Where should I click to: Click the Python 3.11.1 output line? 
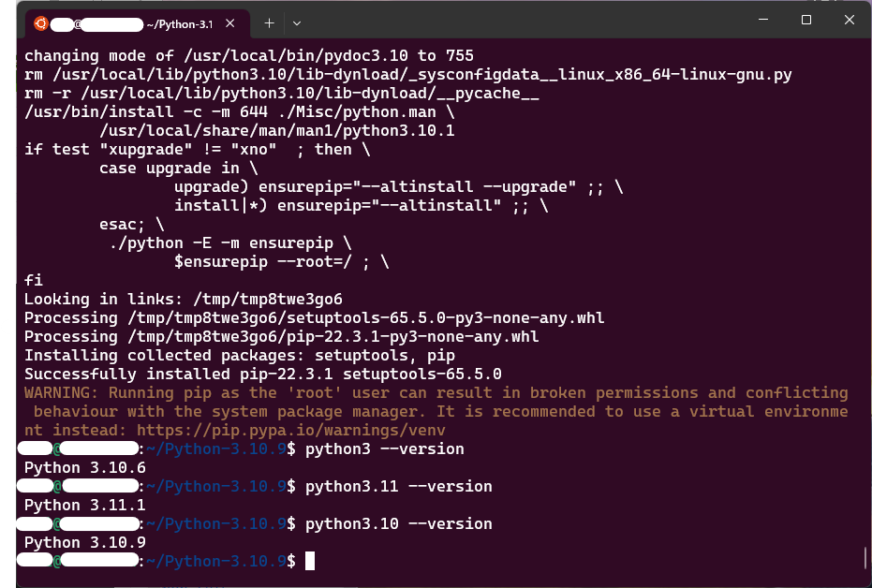[x=83, y=505]
